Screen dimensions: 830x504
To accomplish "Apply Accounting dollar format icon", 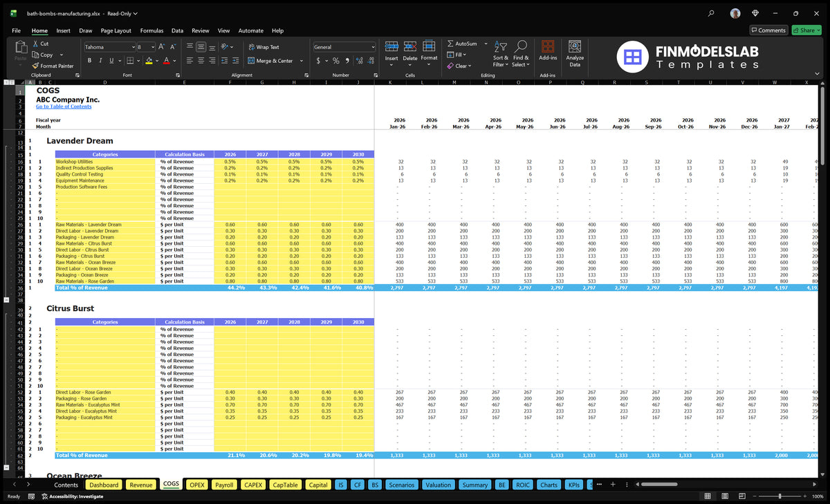I will click(x=318, y=61).
